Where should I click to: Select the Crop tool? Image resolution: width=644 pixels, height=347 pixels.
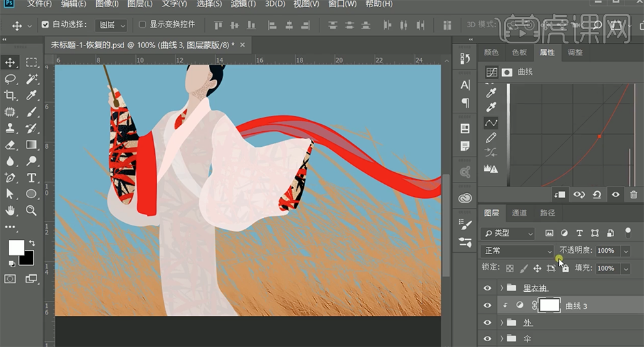point(10,96)
